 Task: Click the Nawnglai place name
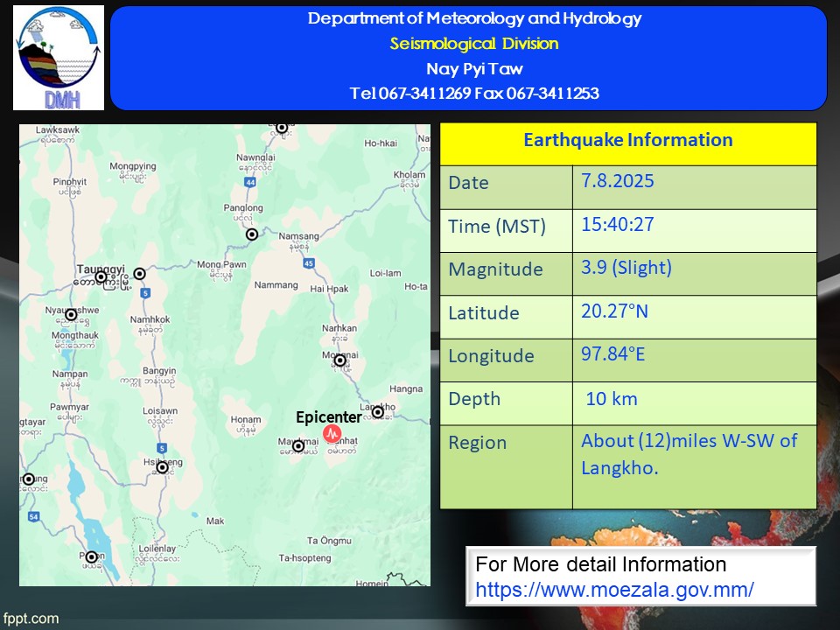point(255,157)
